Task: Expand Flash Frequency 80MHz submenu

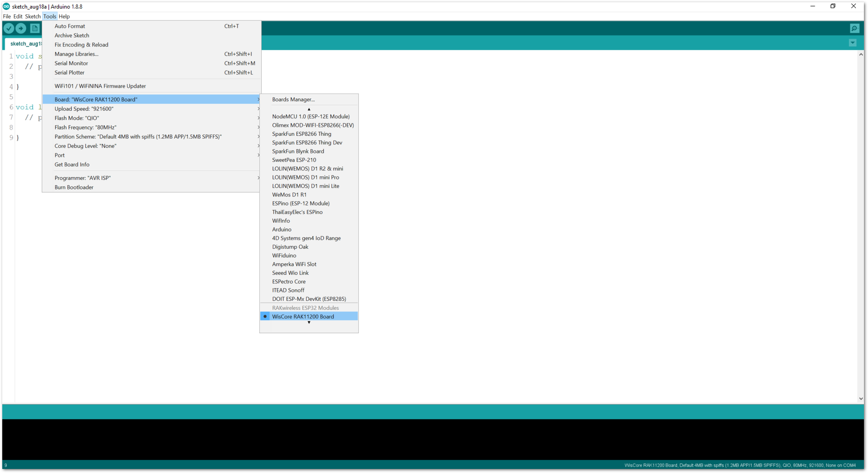Action: [151, 127]
